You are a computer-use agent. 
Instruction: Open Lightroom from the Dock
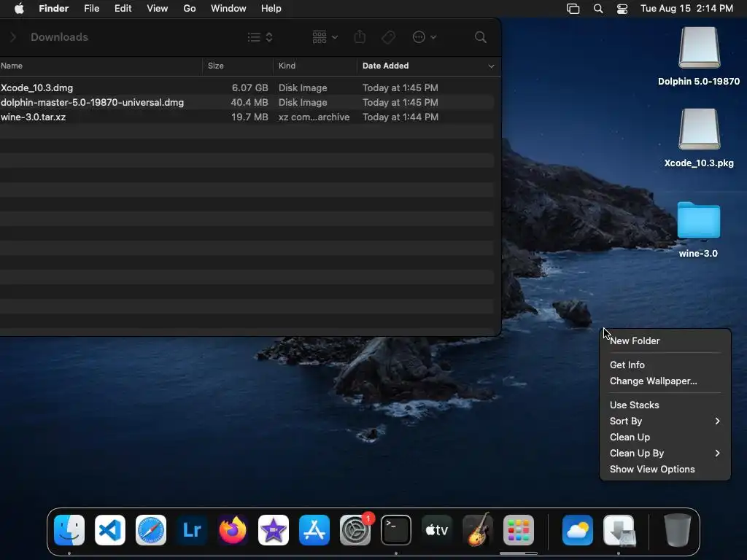[x=192, y=530]
